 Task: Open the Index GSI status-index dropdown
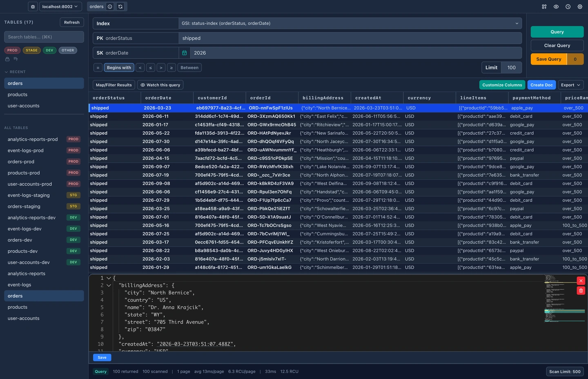click(350, 23)
